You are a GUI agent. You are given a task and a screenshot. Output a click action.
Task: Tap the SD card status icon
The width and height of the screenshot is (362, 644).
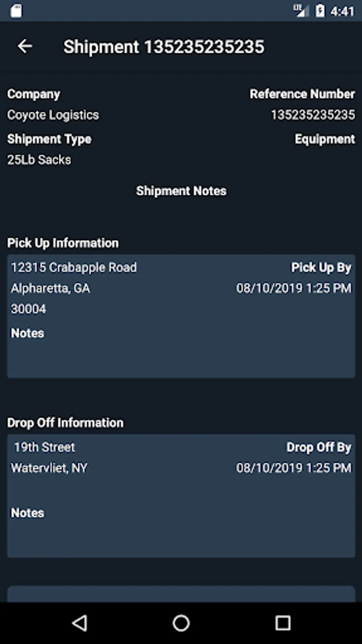tap(16, 11)
